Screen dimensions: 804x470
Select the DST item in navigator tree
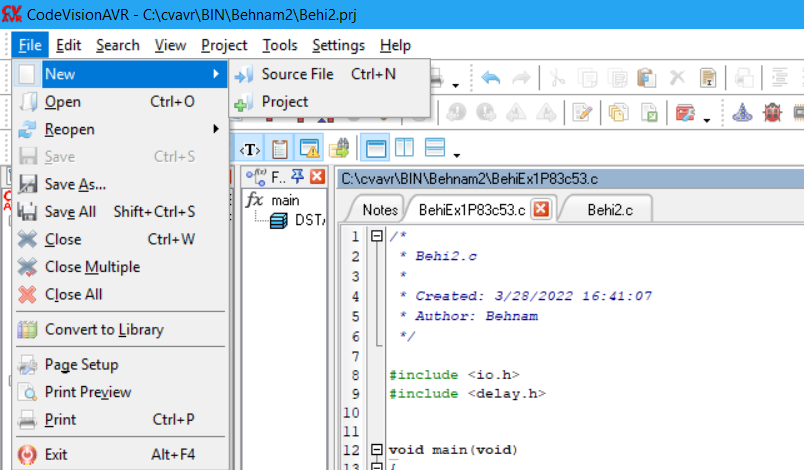click(x=309, y=220)
